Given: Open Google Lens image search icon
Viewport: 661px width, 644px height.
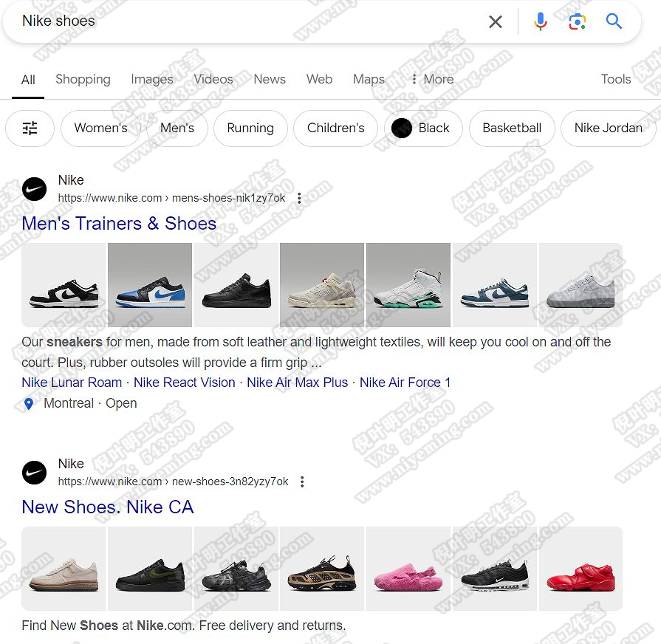Looking at the screenshot, I should (x=577, y=21).
